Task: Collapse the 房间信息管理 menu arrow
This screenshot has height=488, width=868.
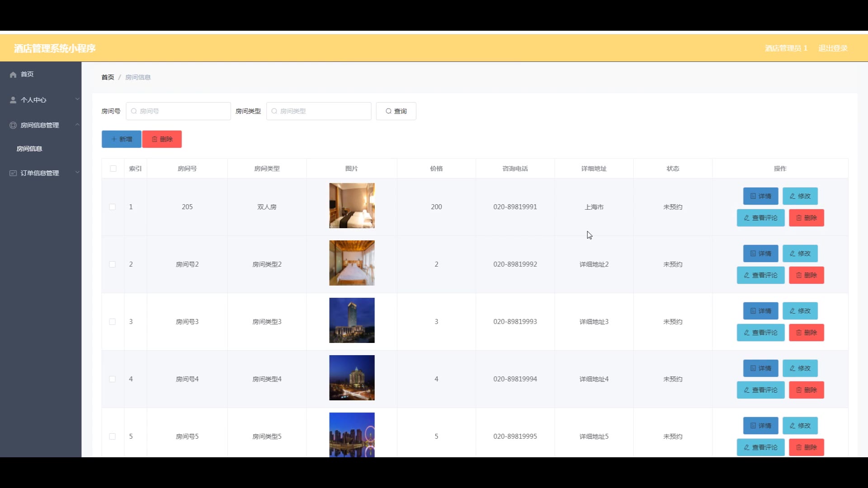Action: point(77,124)
